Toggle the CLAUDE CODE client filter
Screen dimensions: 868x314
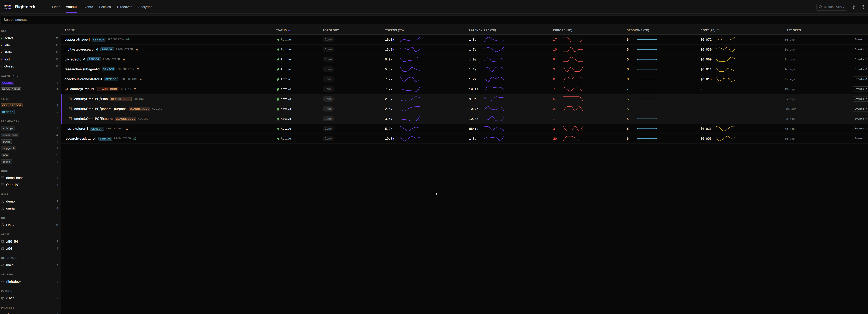click(x=12, y=106)
